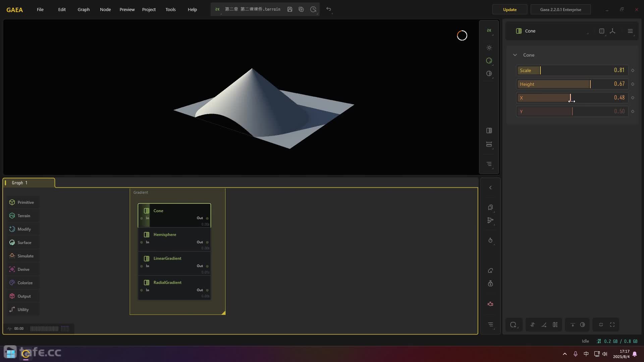Collapse the Cone properties section chevron
Viewport: 644px width, 362px height.
coord(515,55)
